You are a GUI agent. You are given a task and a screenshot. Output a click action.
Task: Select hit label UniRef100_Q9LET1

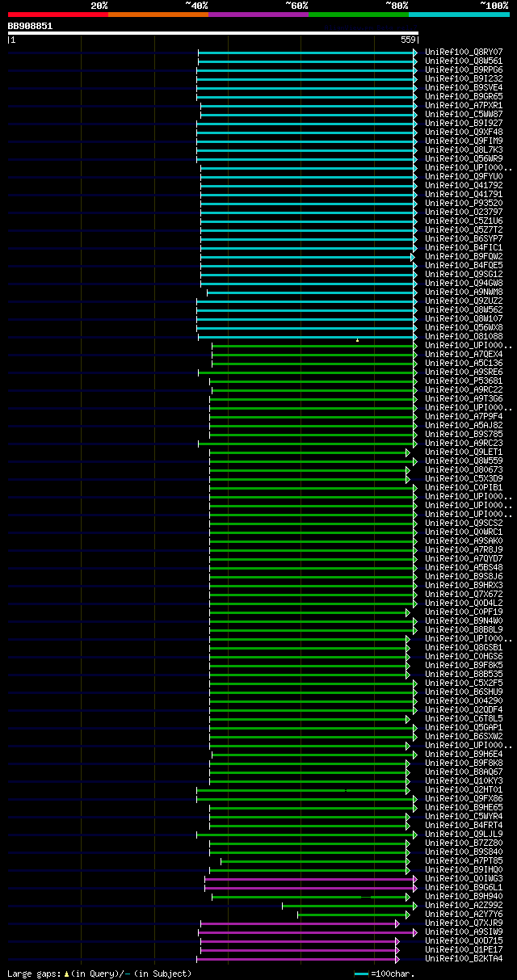click(464, 452)
